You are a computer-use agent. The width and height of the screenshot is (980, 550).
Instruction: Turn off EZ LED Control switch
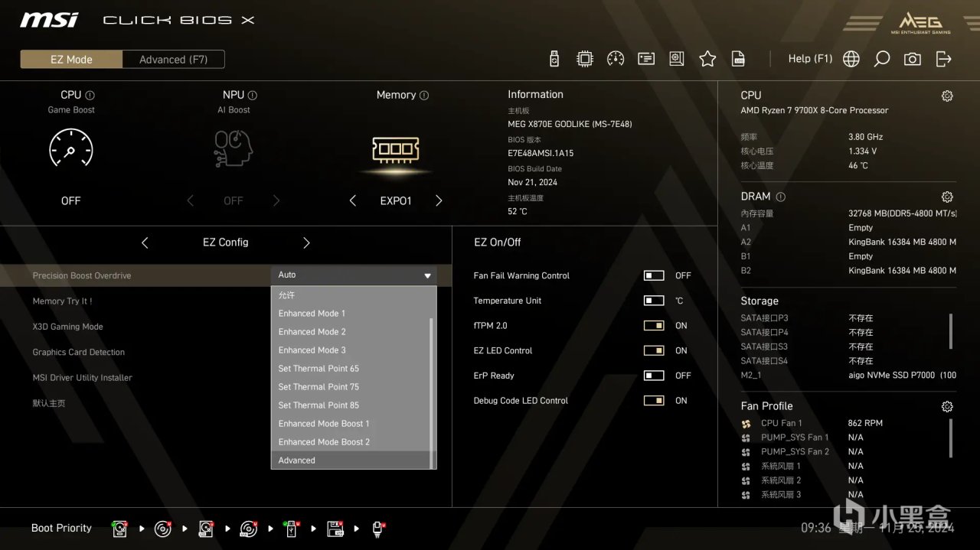(x=654, y=350)
